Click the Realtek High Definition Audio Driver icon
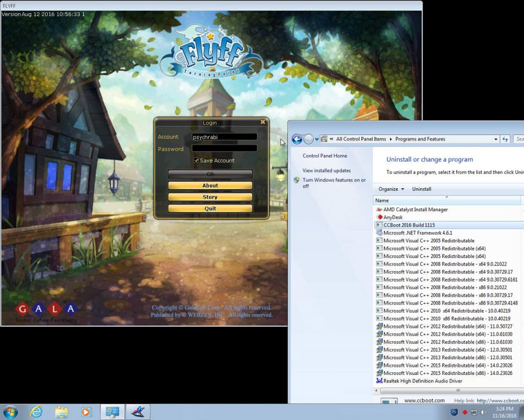Screen dimensions: 524x420 [x=379, y=381]
